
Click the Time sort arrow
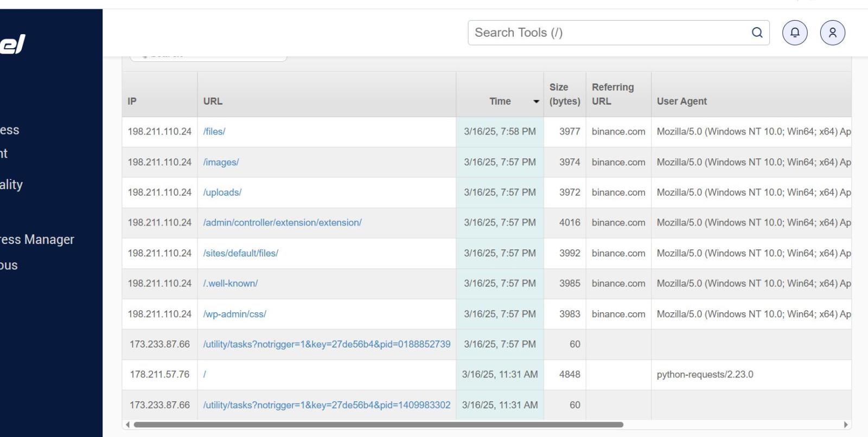537,102
